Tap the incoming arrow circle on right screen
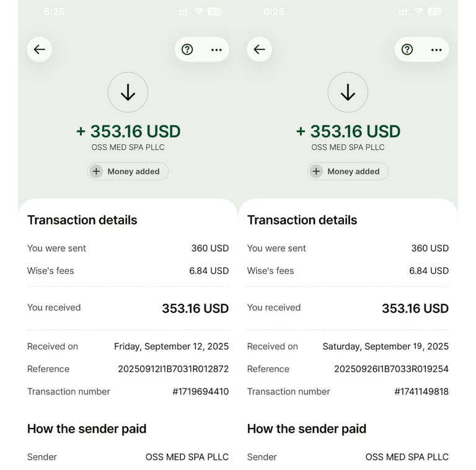The width and height of the screenshot is (476, 470). pyautogui.click(x=348, y=92)
